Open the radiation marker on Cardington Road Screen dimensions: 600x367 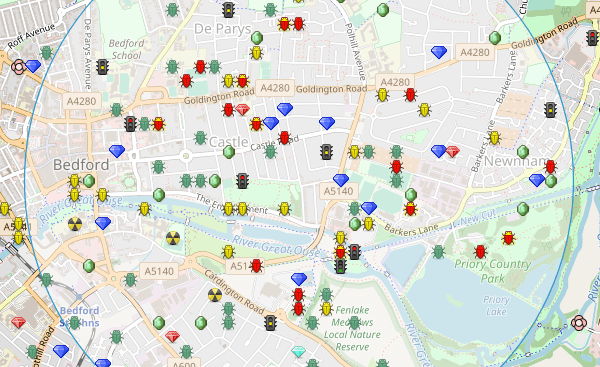coord(215,295)
